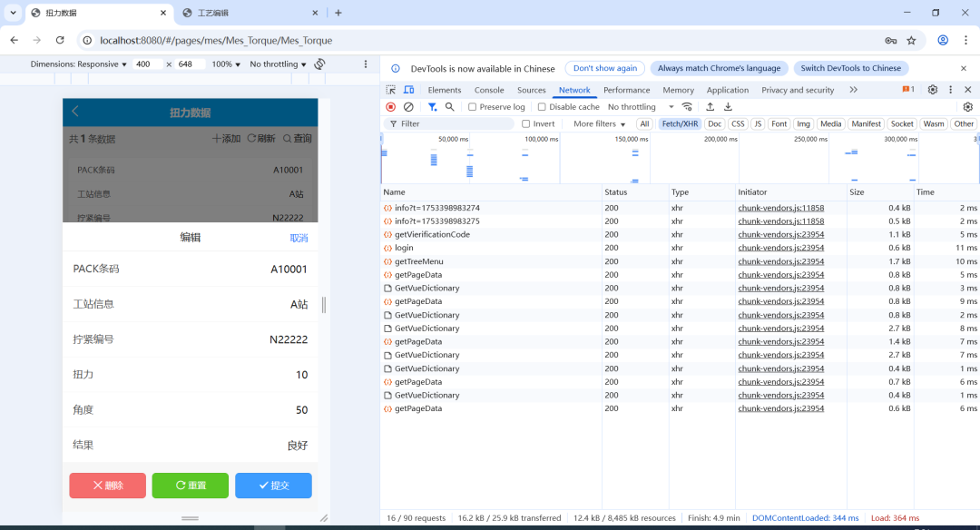Switch to the Console tab
This screenshot has height=530, width=980.
click(x=489, y=90)
